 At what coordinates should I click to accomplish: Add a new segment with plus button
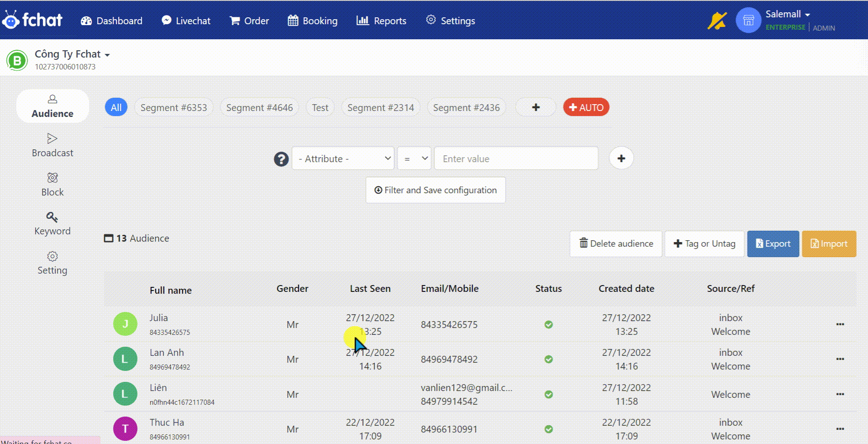tap(536, 107)
